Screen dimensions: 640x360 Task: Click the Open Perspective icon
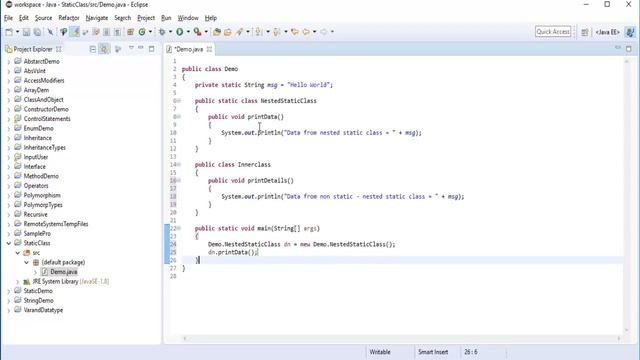point(584,32)
